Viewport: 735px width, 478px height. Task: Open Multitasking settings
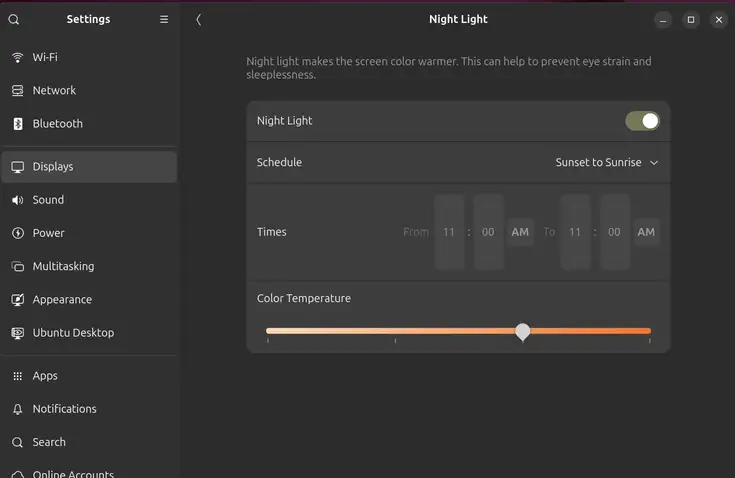[89, 266]
